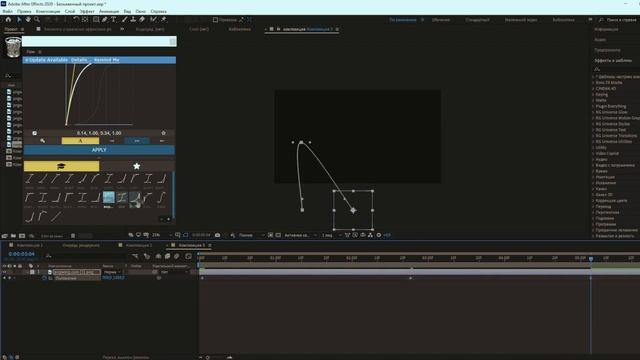This screenshot has width=640, height=360.
Task: Open the Анимация menu
Action: (109, 11)
